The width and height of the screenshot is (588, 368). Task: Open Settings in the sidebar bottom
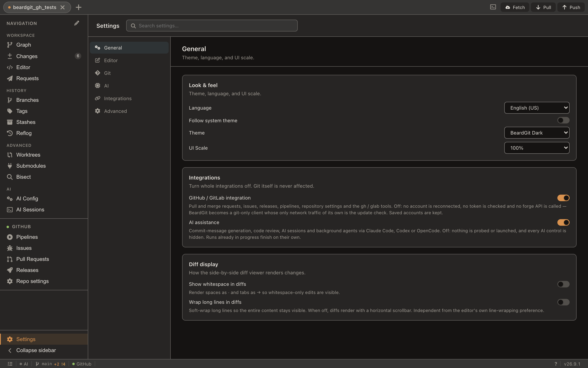pos(44,339)
